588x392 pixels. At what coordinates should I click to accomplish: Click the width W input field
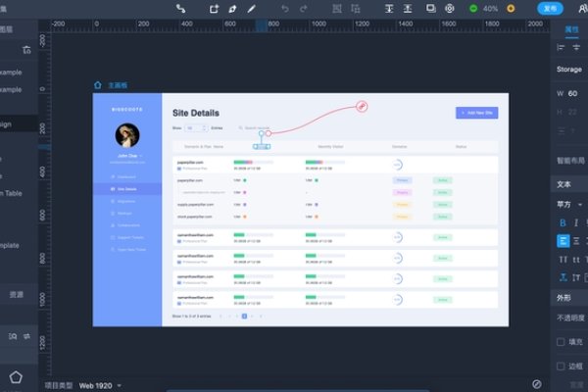pyautogui.click(x=576, y=93)
